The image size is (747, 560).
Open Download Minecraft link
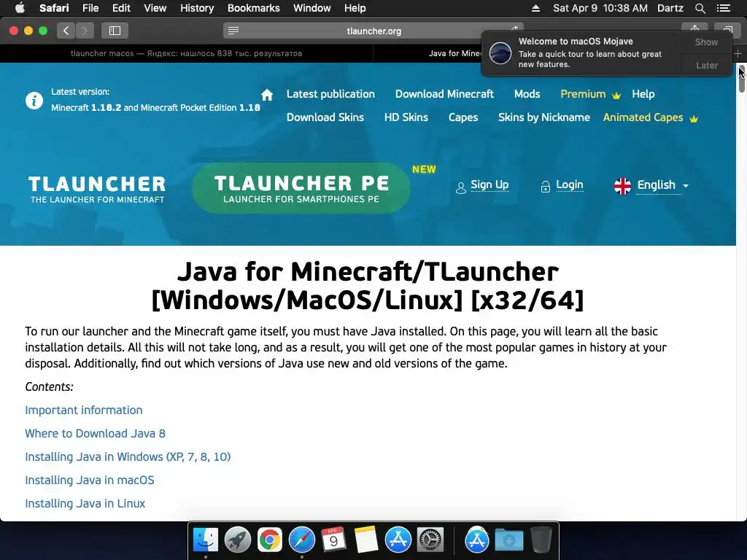click(x=444, y=94)
